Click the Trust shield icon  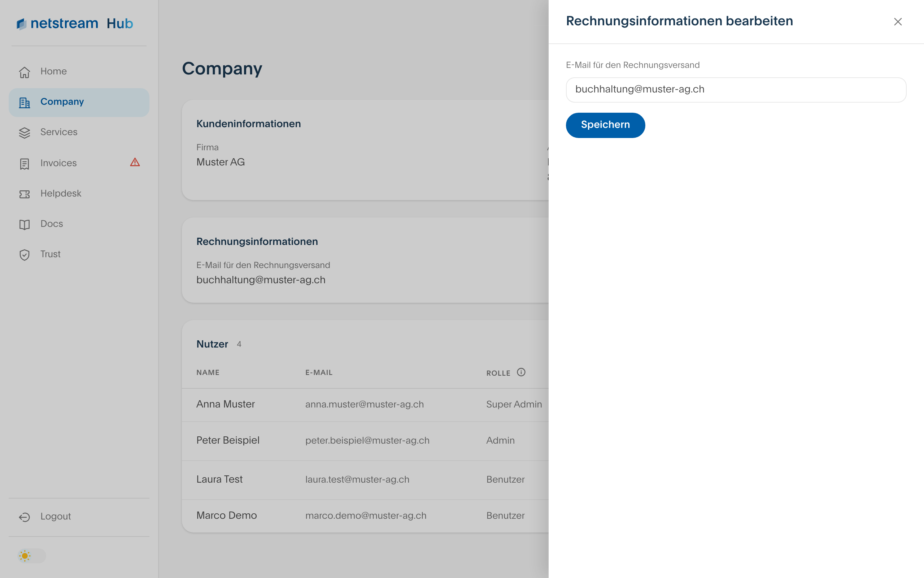click(x=25, y=255)
